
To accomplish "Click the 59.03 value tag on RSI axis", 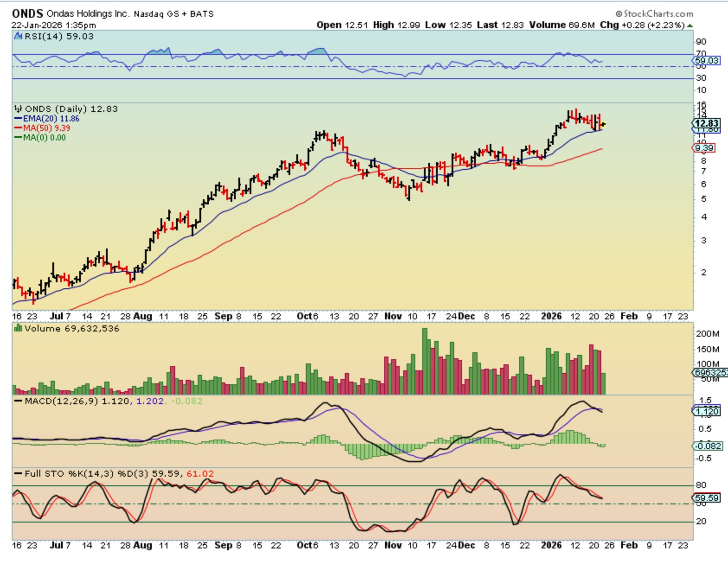I will [x=707, y=61].
